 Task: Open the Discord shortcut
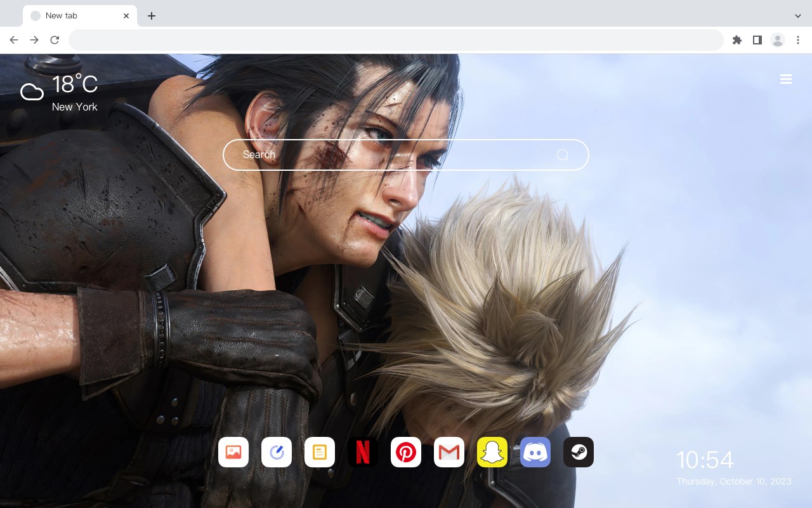coord(535,452)
